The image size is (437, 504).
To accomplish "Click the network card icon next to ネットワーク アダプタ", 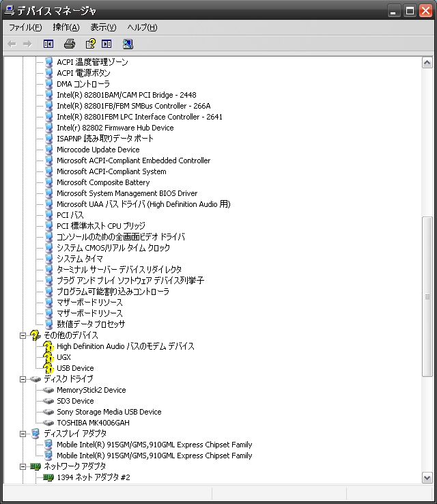I will tap(36, 466).
